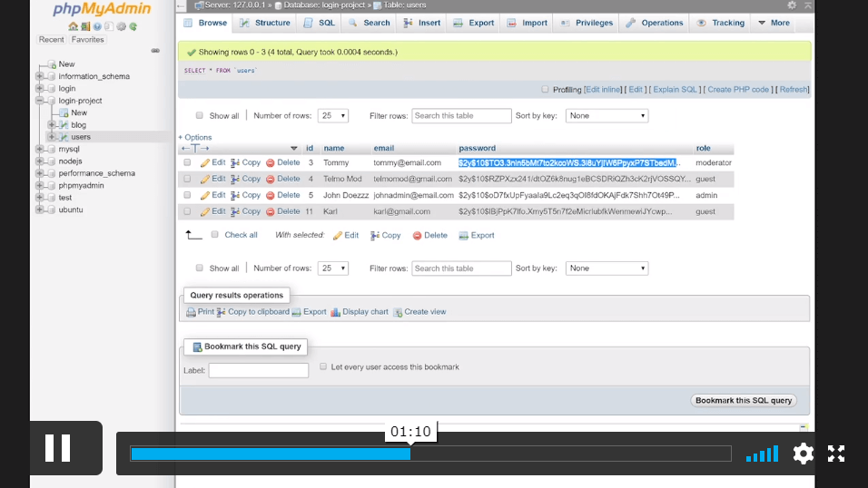Open phpMyAdmin documentation help icon

point(97,26)
